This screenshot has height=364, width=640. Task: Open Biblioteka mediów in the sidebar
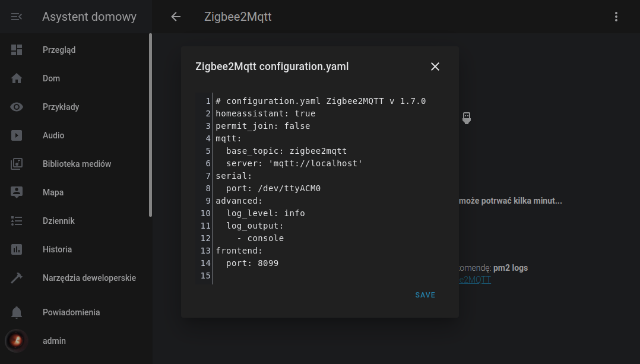coord(76,164)
